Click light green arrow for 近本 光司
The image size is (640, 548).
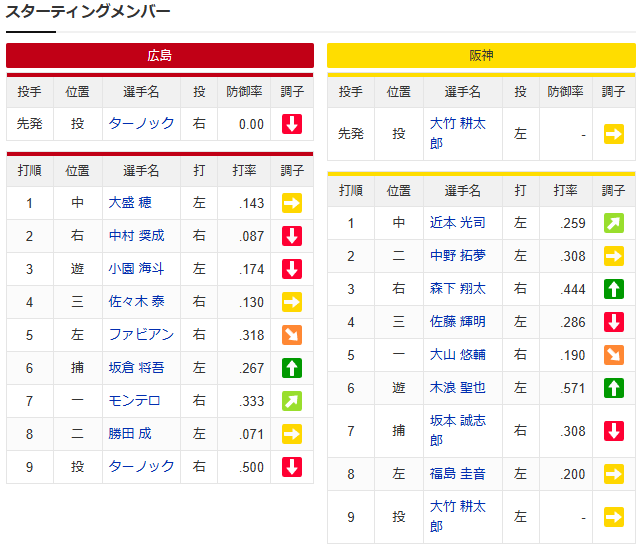click(x=614, y=223)
